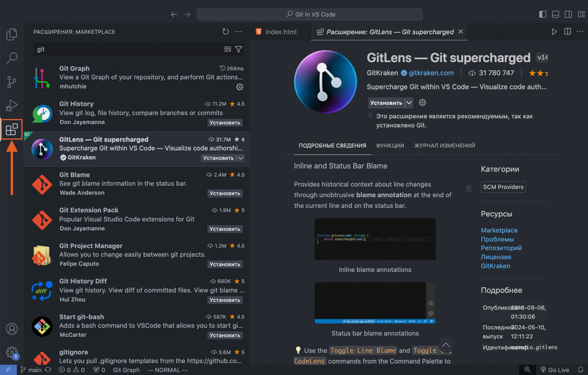Viewport: 588px width, 375px height.
Task: Open the Проблемы resource link
Action: 497,239
